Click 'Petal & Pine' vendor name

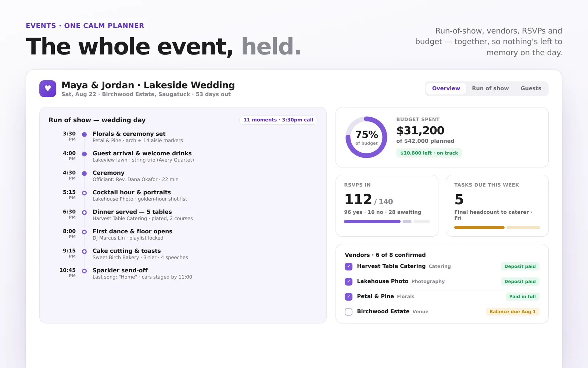[x=375, y=296]
